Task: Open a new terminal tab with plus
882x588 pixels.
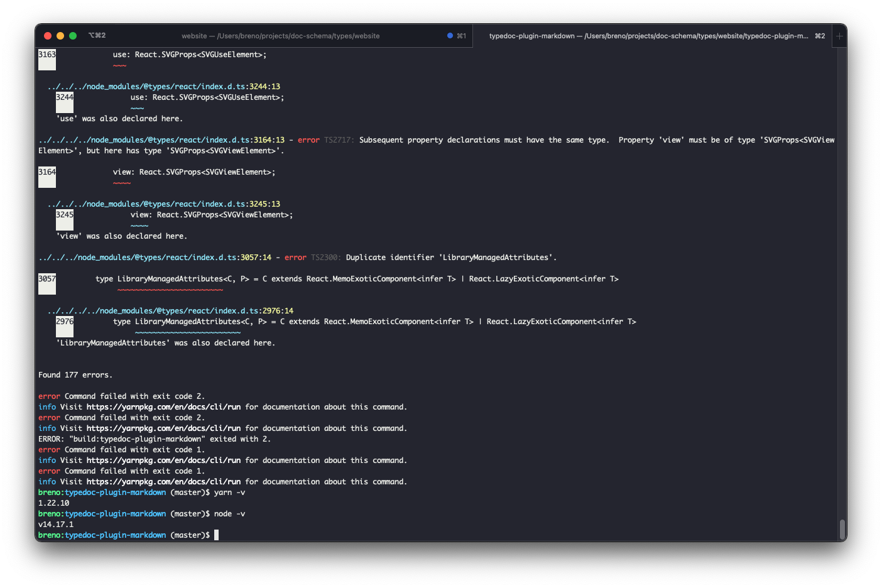Action: [839, 36]
